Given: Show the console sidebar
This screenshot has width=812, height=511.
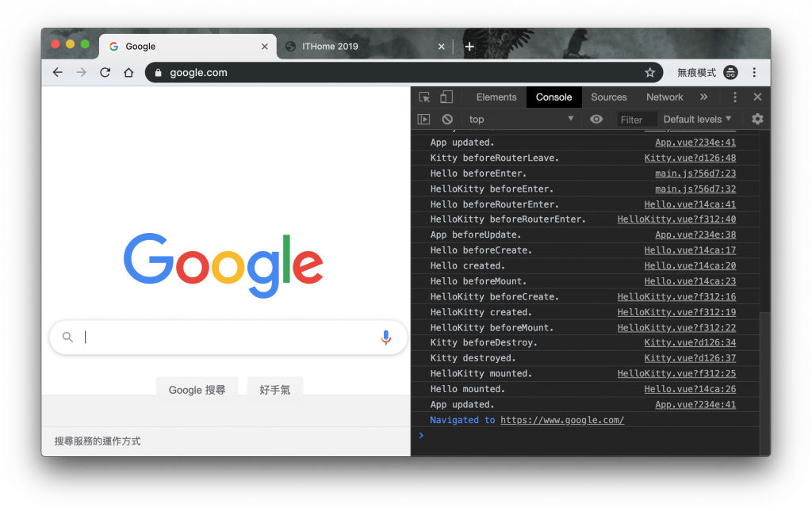Looking at the screenshot, I should 423,120.
